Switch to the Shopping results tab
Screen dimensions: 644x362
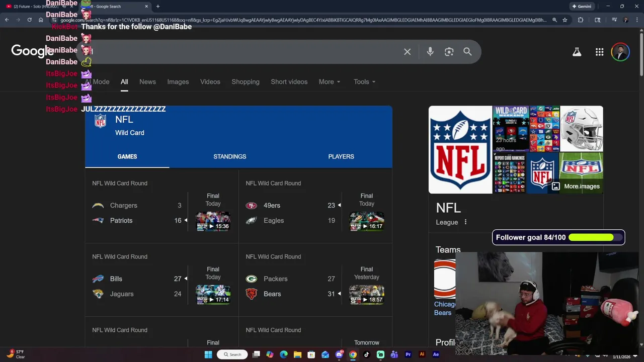(x=246, y=81)
